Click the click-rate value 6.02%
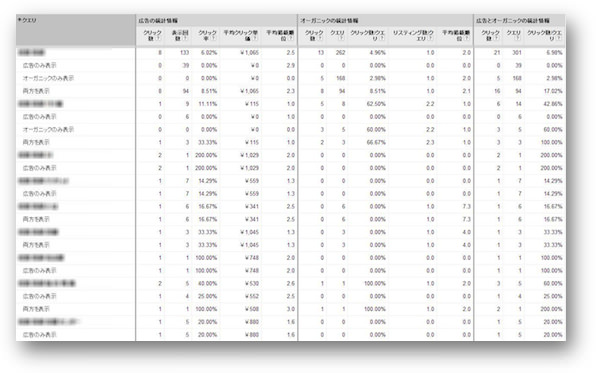This screenshot has width=596, height=373. click(209, 52)
